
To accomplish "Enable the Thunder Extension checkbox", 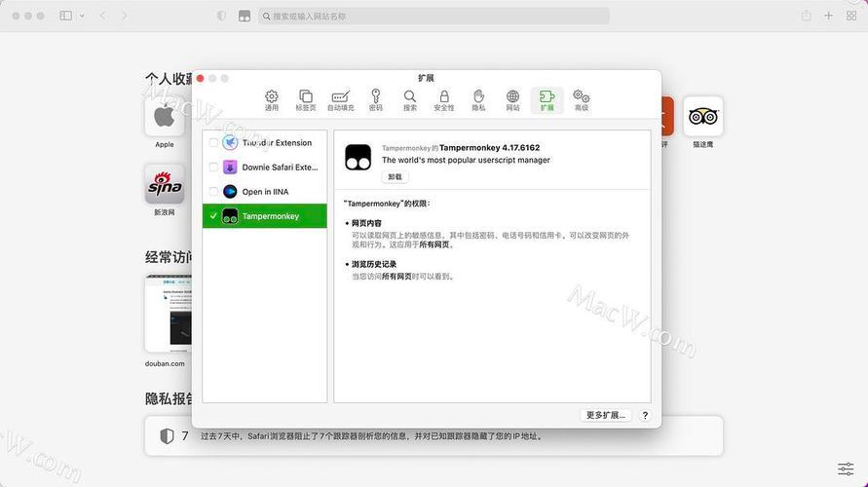I will [213, 143].
